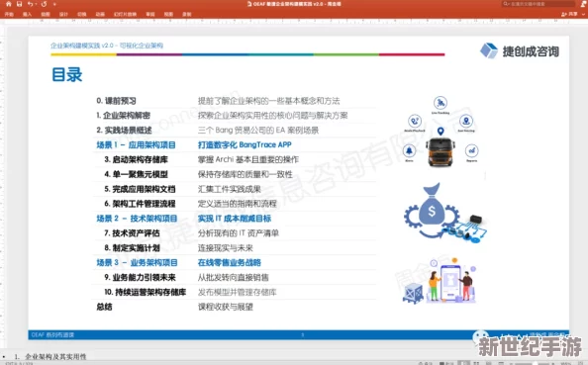Viewport: 588px width, 365px height.
Task: Open the Customize Quick Access Toolbar dropdown
Action: coord(54,5)
